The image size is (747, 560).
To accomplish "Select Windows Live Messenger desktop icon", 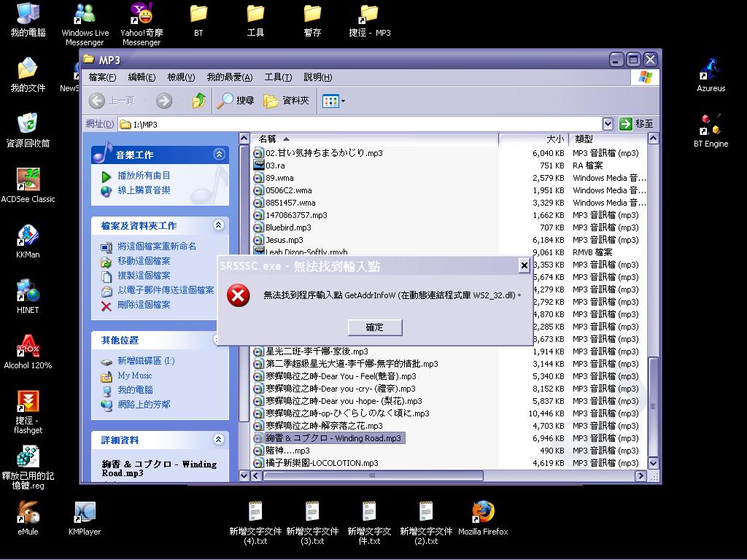I will pos(85,25).
